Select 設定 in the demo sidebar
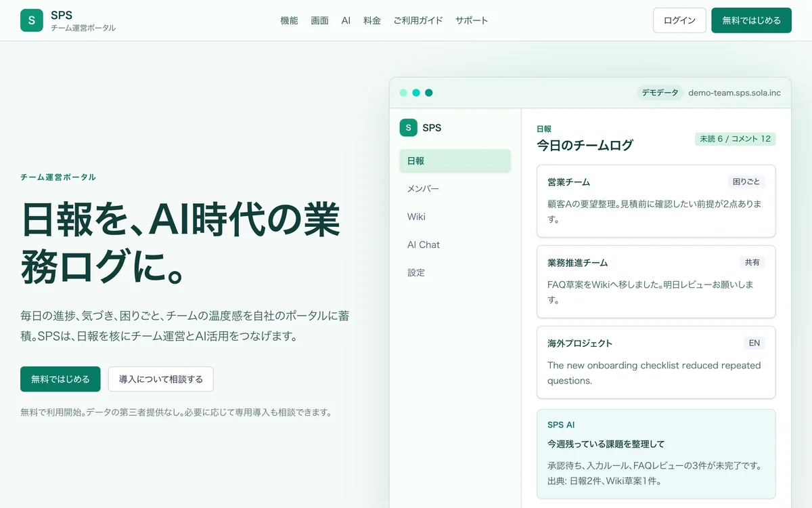The width and height of the screenshot is (812, 508). (455, 272)
